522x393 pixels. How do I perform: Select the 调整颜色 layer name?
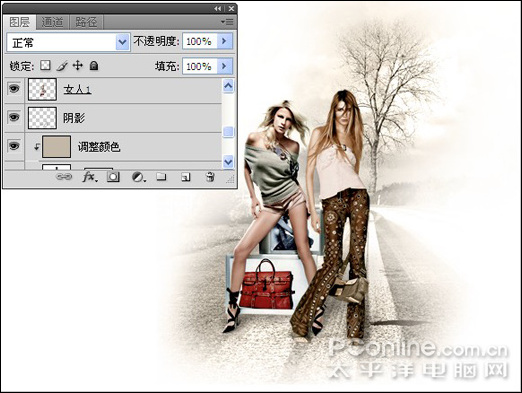99,147
